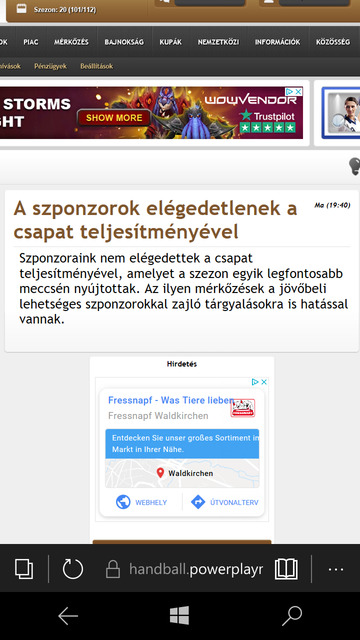The width and height of the screenshot is (360, 640).
Task: Open the KUPÁK menu
Action: pyautogui.click(x=171, y=42)
